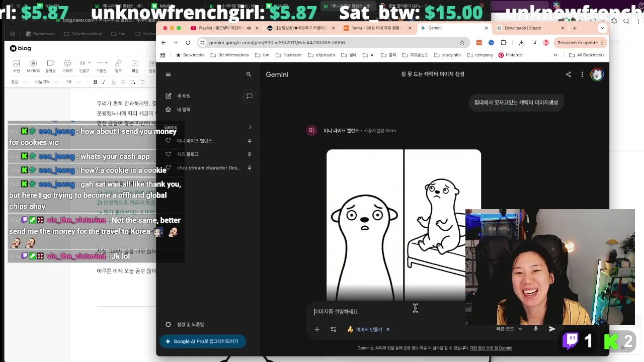Remove the 이미지 만들기 tool chip
The width and height of the screenshot is (644, 362).
[x=388, y=329]
